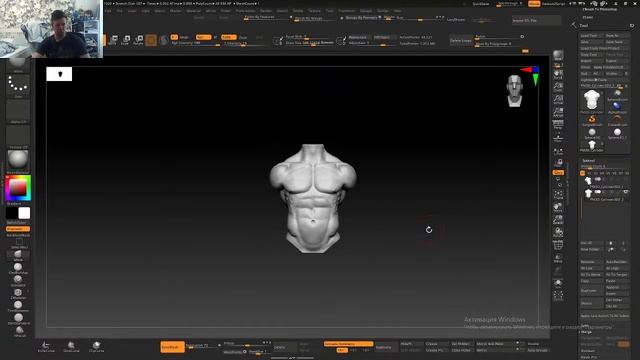The width and height of the screenshot is (640, 360).
Task: Click the Tool palette pin icon
Action: [632, 25]
